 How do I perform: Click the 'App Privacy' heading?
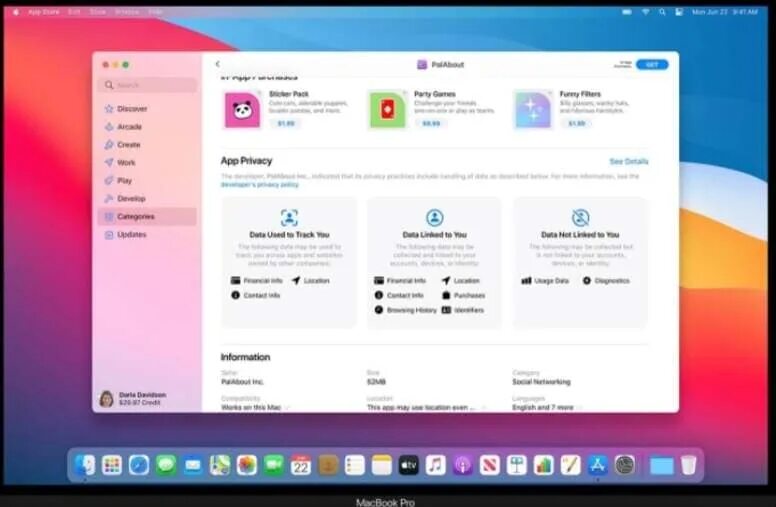point(246,160)
